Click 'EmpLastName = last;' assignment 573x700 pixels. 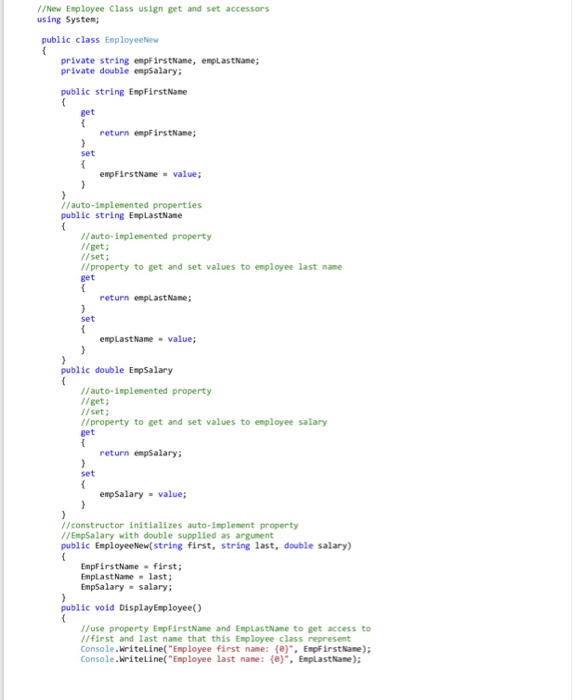click(126, 577)
